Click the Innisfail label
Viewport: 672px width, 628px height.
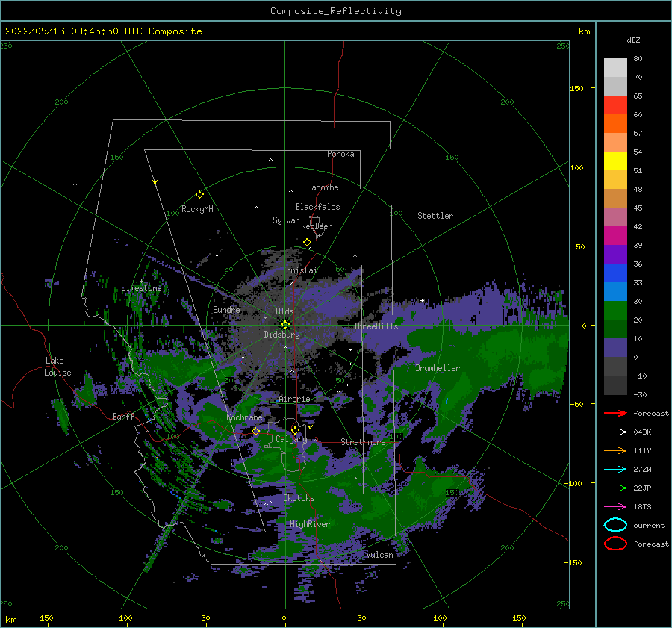coord(302,270)
